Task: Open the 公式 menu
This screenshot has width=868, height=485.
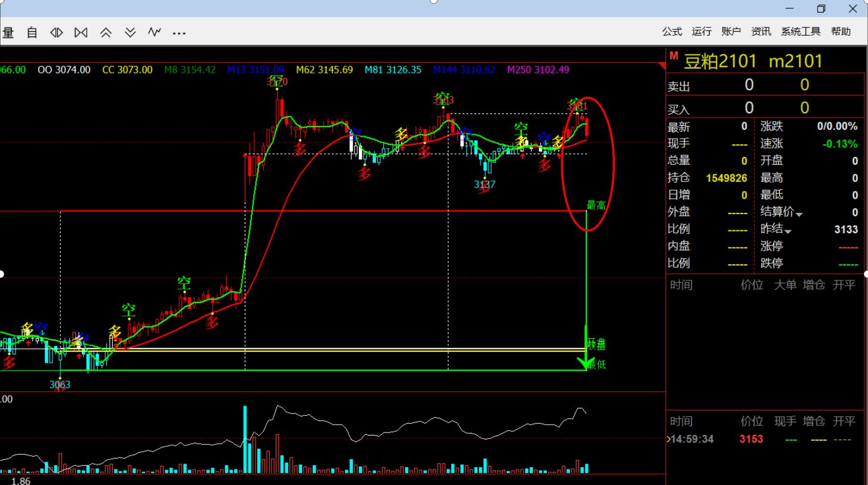Action: tap(672, 32)
